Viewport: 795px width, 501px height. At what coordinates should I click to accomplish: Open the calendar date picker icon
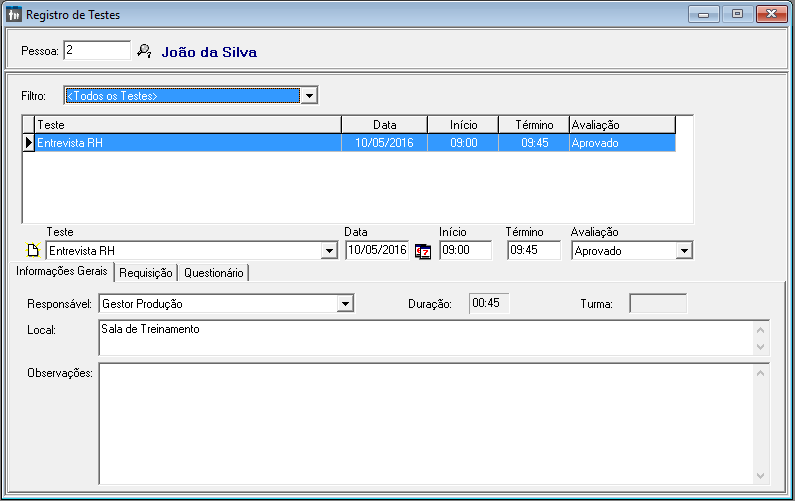(x=423, y=251)
